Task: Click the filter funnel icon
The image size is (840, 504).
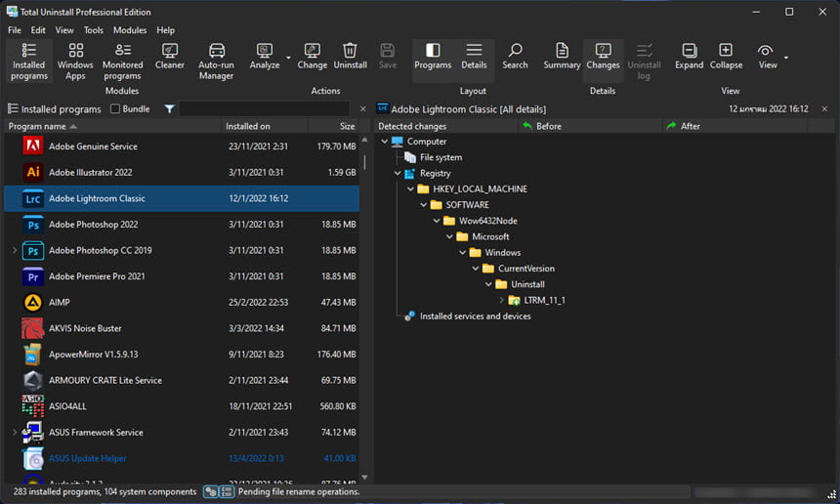Action: pyautogui.click(x=169, y=109)
